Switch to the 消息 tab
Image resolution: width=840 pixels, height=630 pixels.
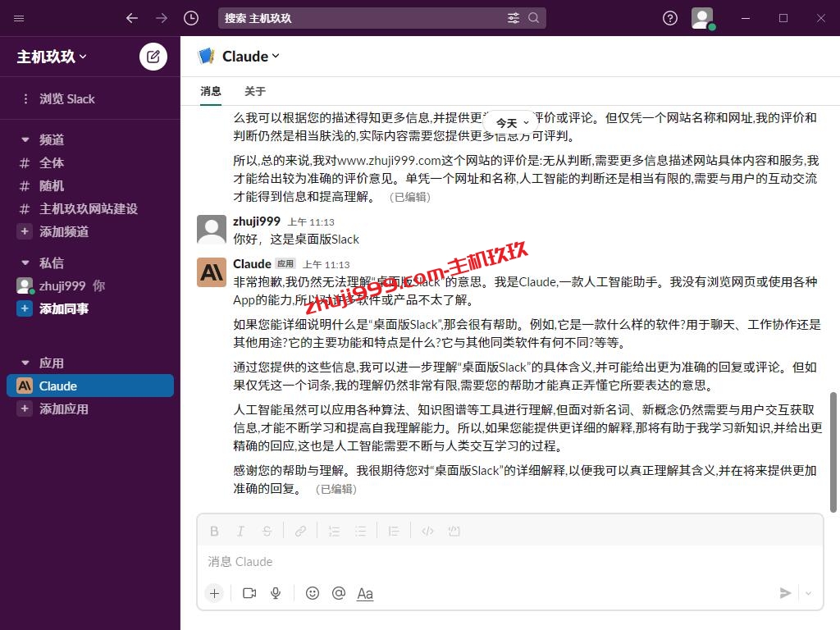pos(211,91)
